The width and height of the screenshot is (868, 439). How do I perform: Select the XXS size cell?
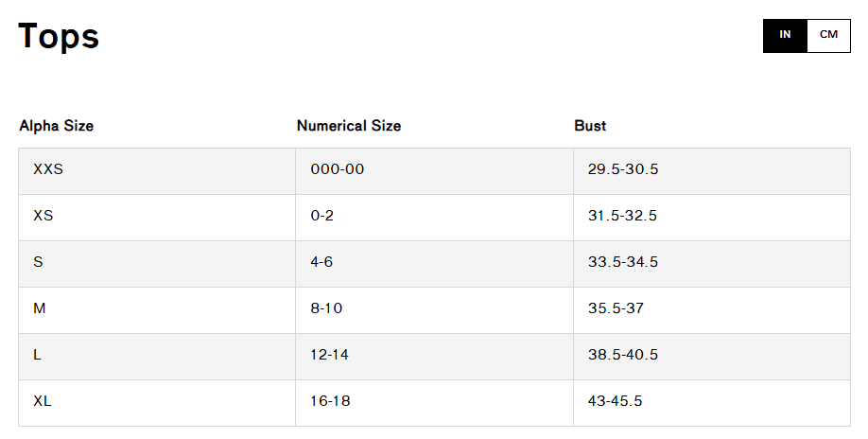[x=157, y=171]
